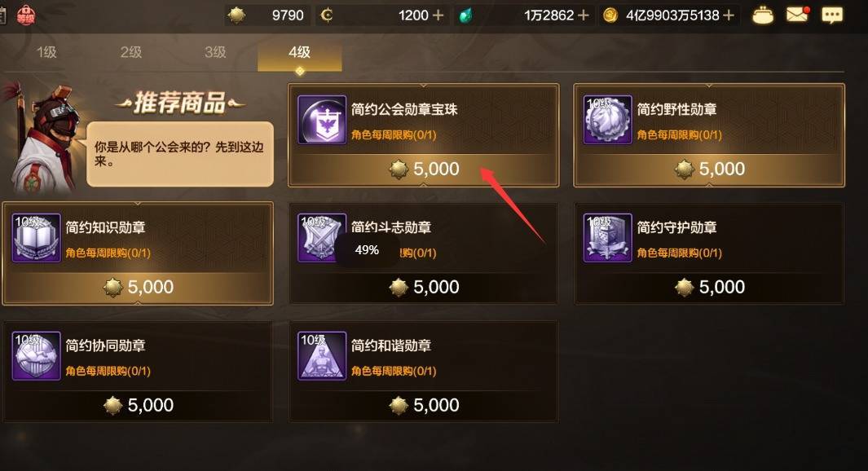Switch to the 2级 tab

point(131,53)
